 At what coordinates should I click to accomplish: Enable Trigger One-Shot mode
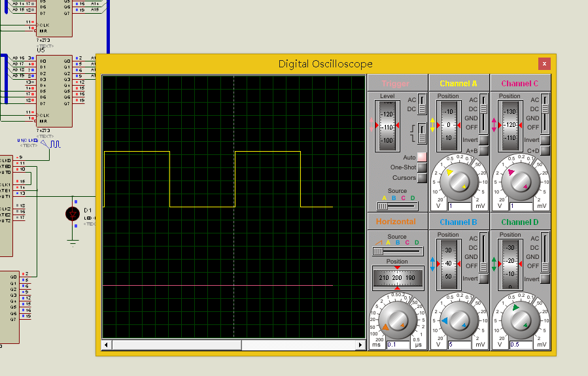click(x=422, y=167)
